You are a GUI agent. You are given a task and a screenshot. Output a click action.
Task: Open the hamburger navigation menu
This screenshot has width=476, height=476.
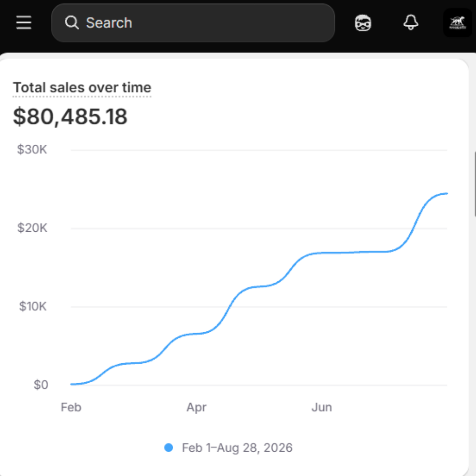click(24, 23)
